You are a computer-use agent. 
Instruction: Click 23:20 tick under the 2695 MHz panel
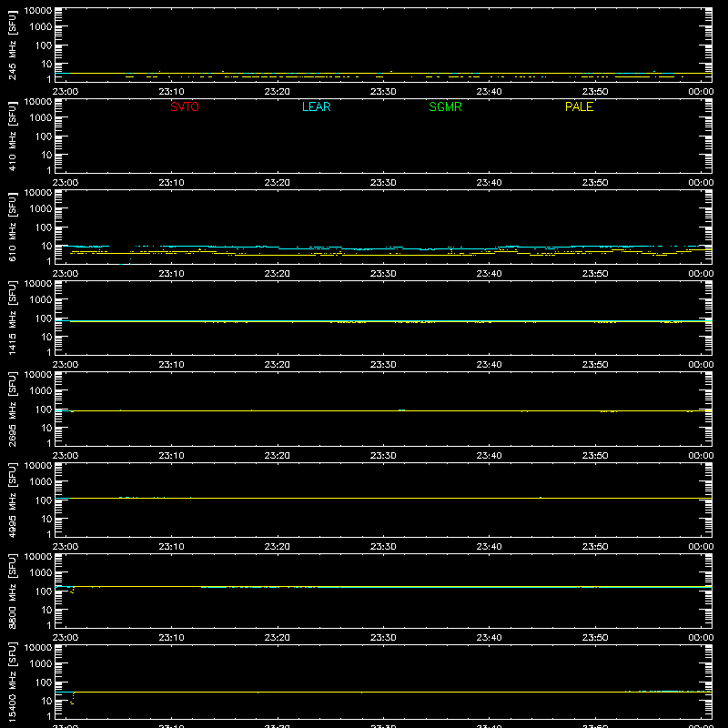[x=278, y=456]
